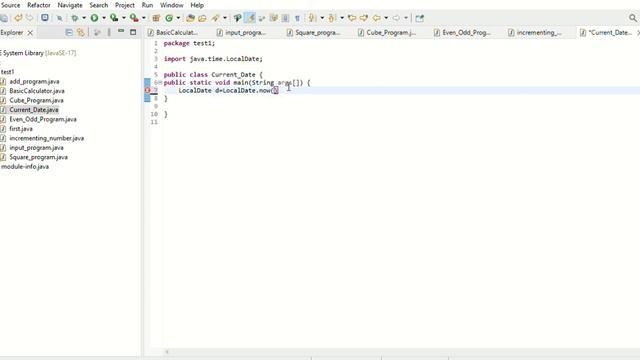Open the Coverage dropdown arrow

point(124,18)
